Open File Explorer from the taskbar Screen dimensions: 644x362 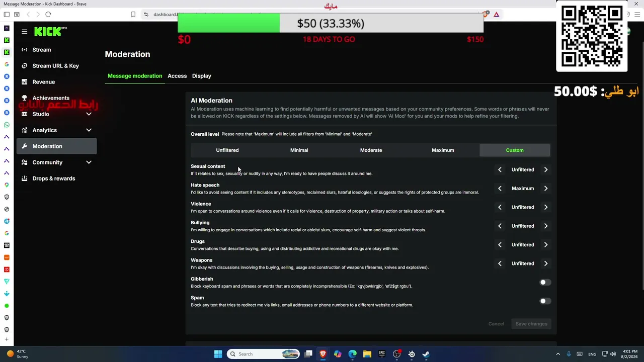[367, 354]
